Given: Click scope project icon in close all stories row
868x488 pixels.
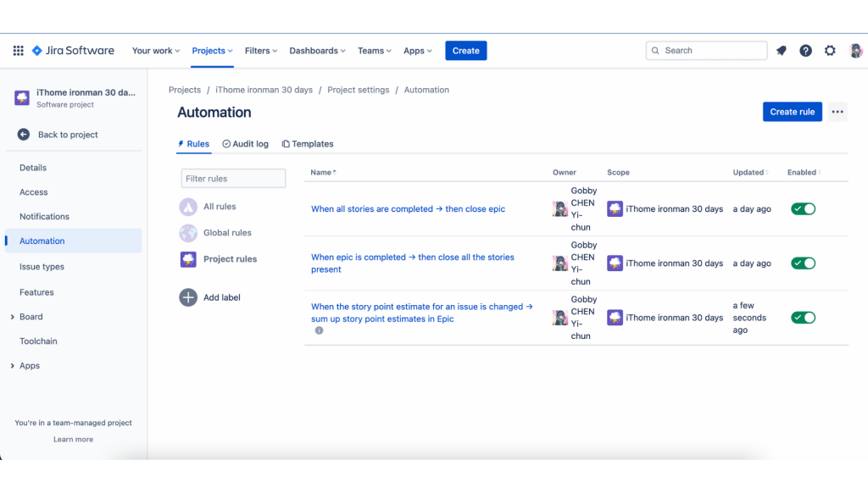Looking at the screenshot, I should (x=615, y=263).
